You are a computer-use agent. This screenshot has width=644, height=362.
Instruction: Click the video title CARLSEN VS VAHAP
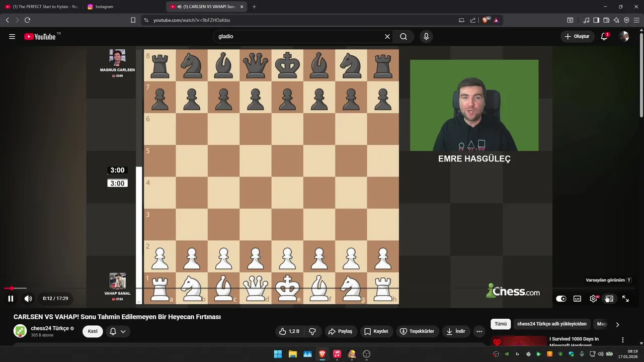(x=117, y=317)
